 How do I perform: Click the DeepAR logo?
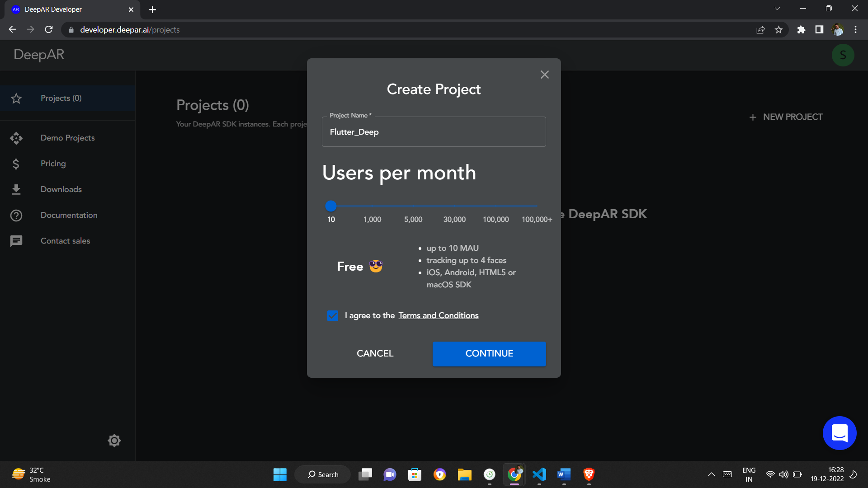39,55
